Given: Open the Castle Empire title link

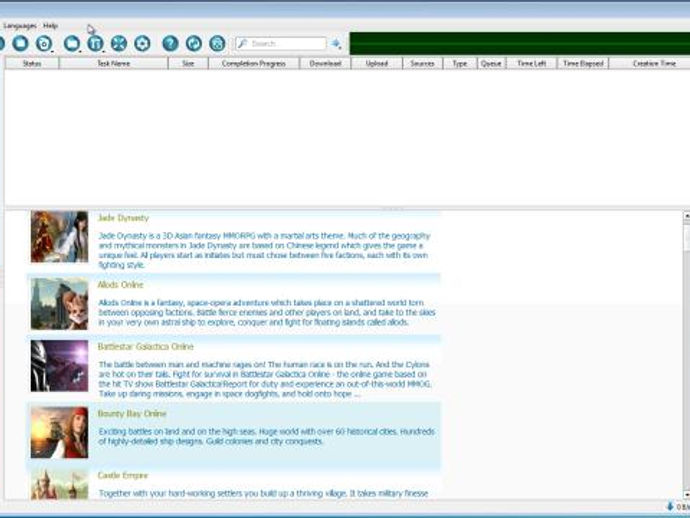Looking at the screenshot, I should [x=123, y=475].
